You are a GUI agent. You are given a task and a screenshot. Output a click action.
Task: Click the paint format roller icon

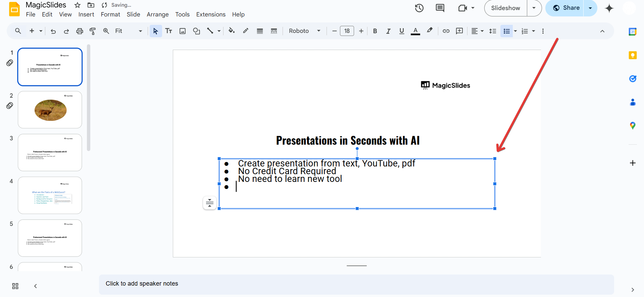(93, 31)
